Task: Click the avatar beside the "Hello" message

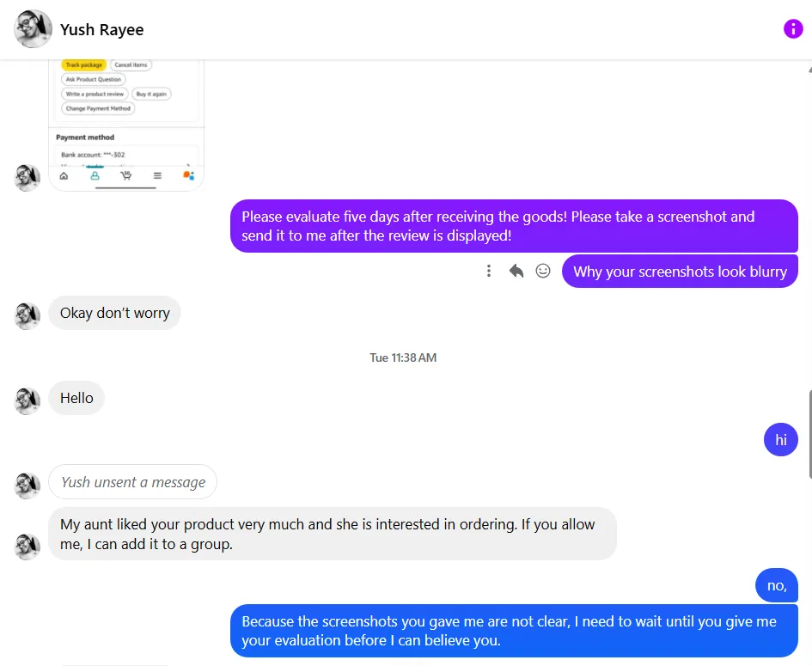Action: coord(27,401)
